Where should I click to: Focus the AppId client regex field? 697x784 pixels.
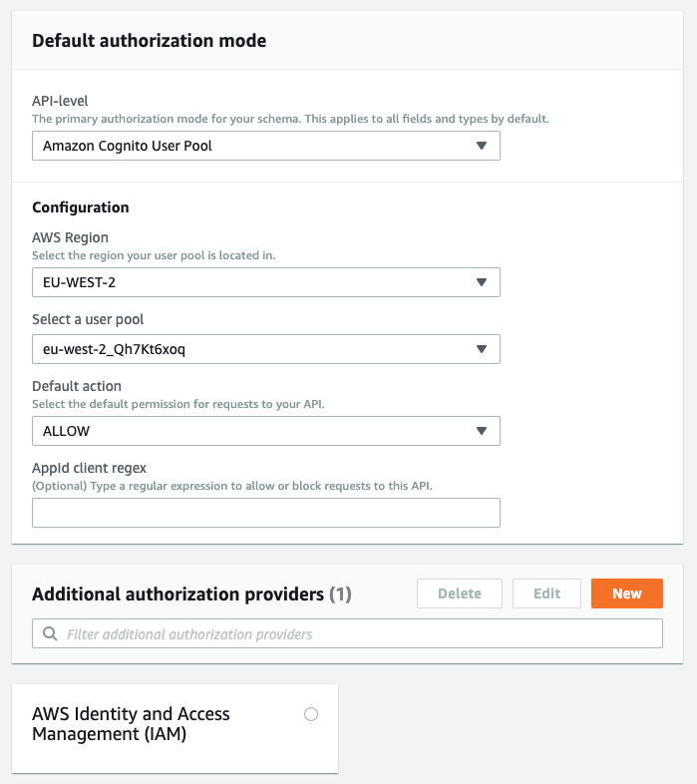point(266,513)
